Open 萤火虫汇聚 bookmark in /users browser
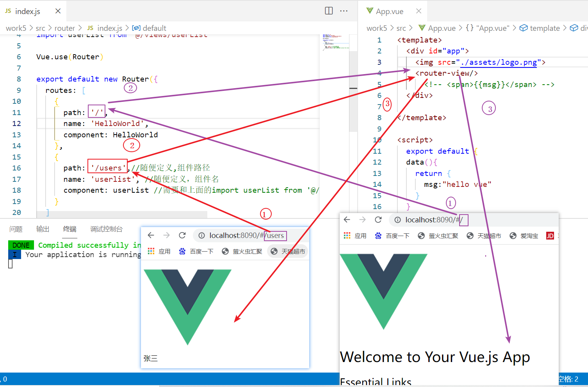The width and height of the screenshot is (588, 387). click(242, 251)
